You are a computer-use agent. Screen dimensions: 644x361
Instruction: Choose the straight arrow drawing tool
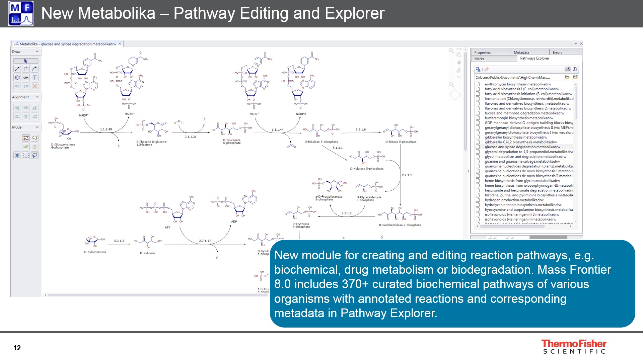point(17,69)
